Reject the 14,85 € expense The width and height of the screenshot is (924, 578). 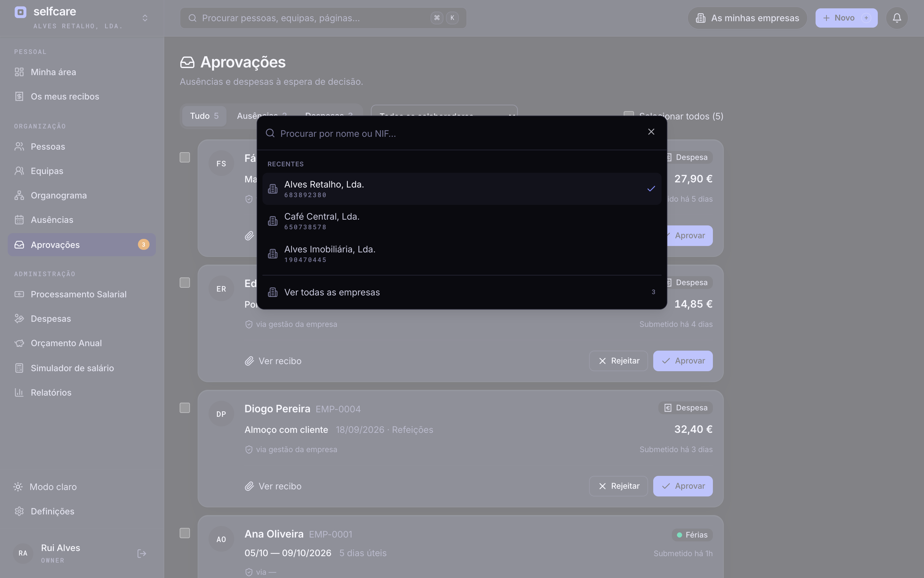618,361
